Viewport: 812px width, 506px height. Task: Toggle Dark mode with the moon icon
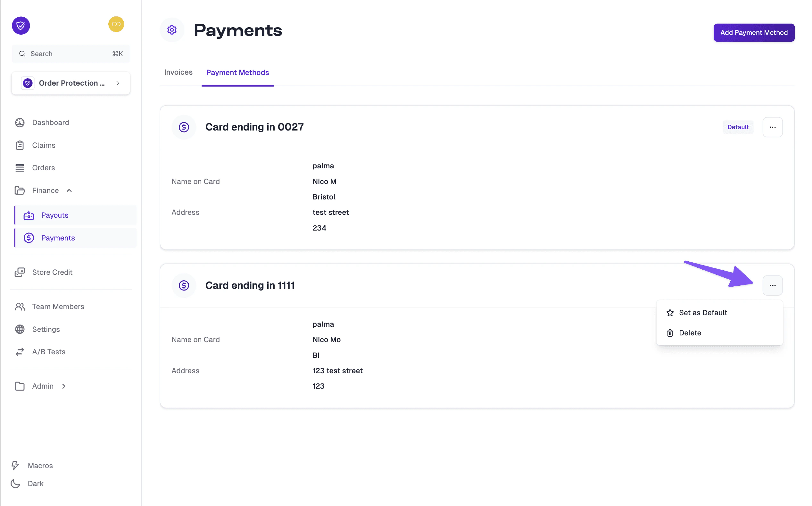point(15,483)
